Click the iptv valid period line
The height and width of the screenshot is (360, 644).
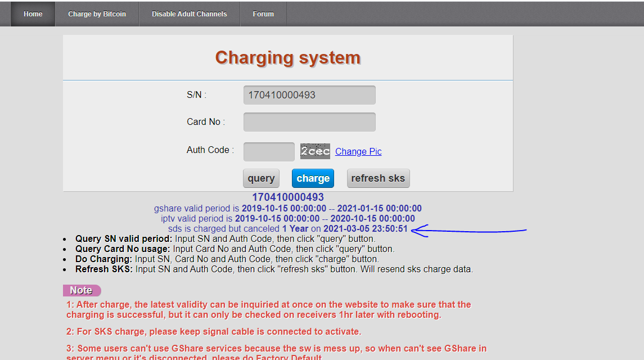(287, 219)
